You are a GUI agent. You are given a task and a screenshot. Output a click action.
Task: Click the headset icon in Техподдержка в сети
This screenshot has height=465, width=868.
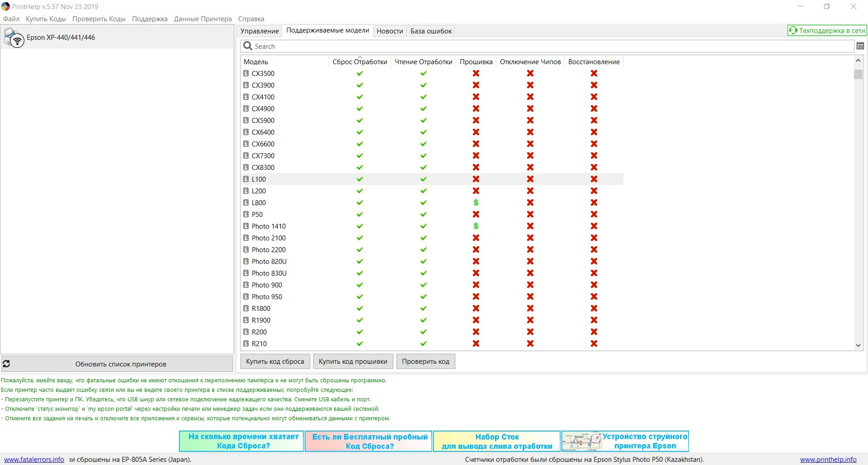(x=793, y=30)
